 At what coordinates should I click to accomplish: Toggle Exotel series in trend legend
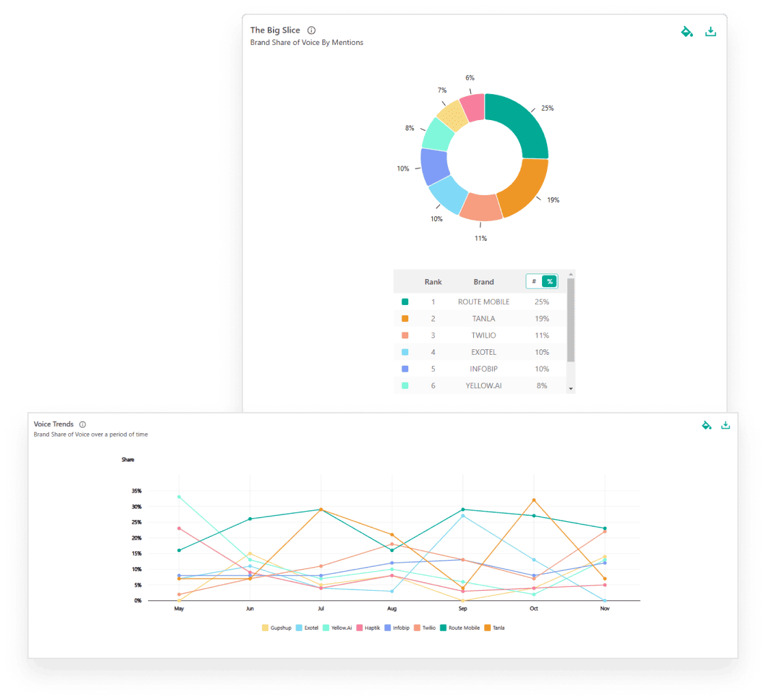coord(307,628)
